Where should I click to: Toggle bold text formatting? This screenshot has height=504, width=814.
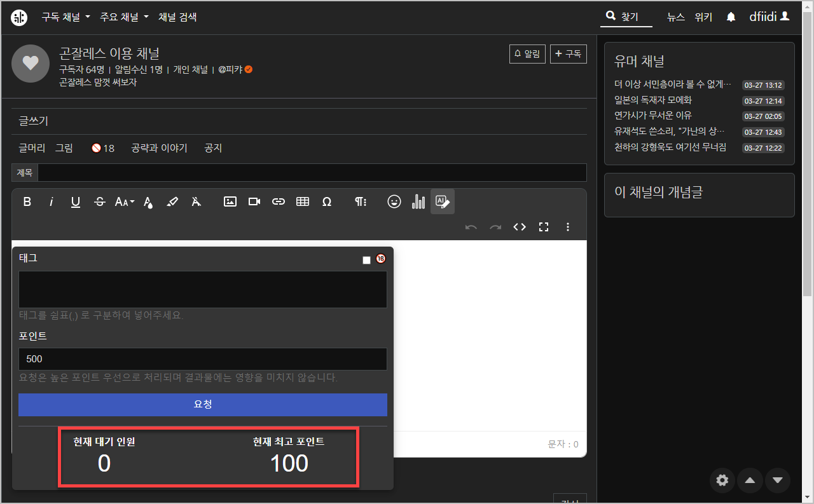click(x=27, y=201)
